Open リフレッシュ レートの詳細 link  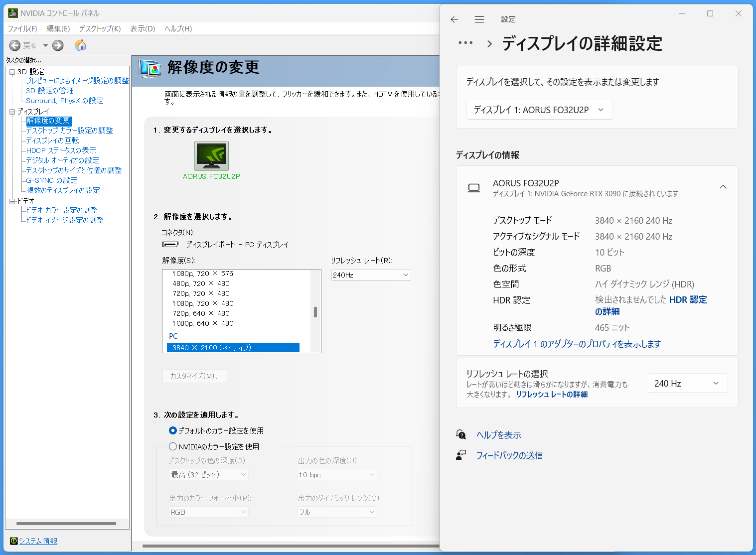click(552, 394)
